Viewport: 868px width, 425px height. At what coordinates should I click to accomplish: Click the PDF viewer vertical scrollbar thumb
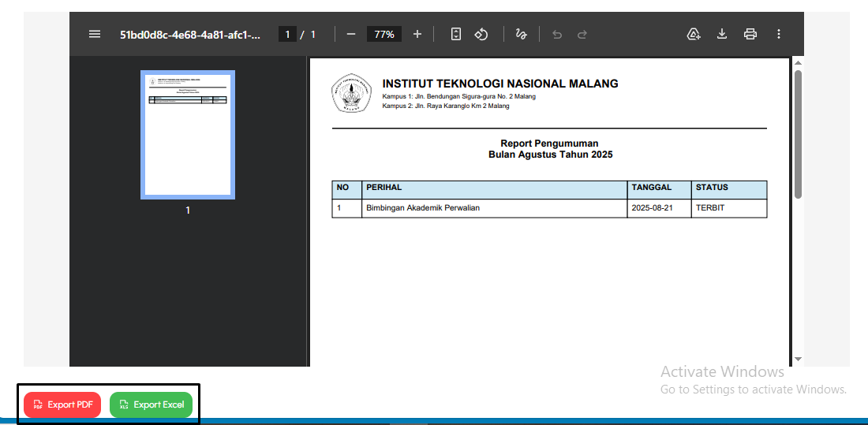click(798, 134)
